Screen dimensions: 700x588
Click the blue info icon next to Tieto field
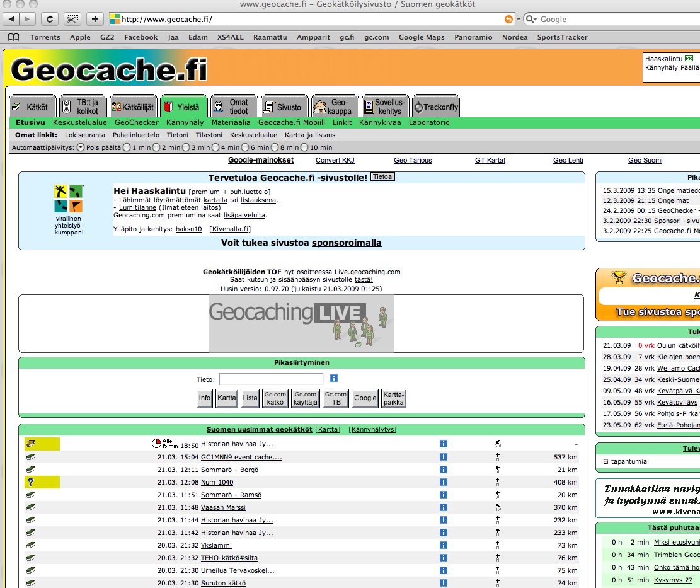click(333, 378)
